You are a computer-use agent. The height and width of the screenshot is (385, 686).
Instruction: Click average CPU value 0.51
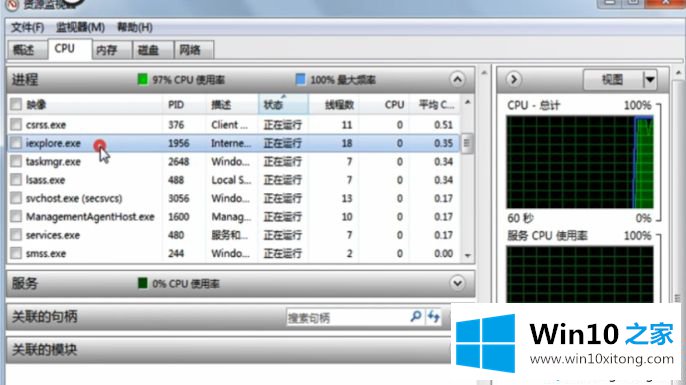tap(443, 125)
